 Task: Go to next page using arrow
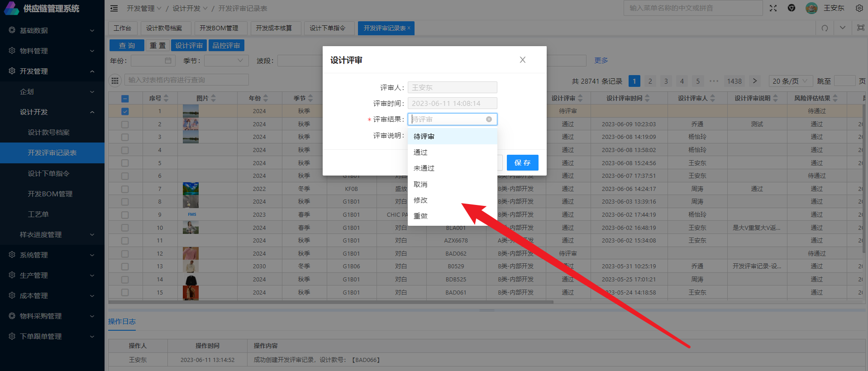(x=754, y=81)
